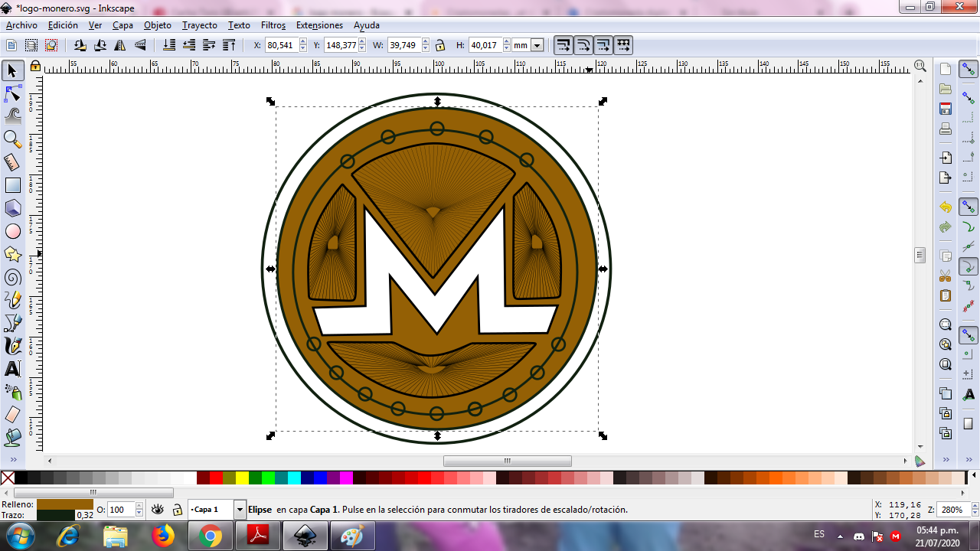Select the Ellipse circle tool
This screenshot has width=980, height=551.
12,231
